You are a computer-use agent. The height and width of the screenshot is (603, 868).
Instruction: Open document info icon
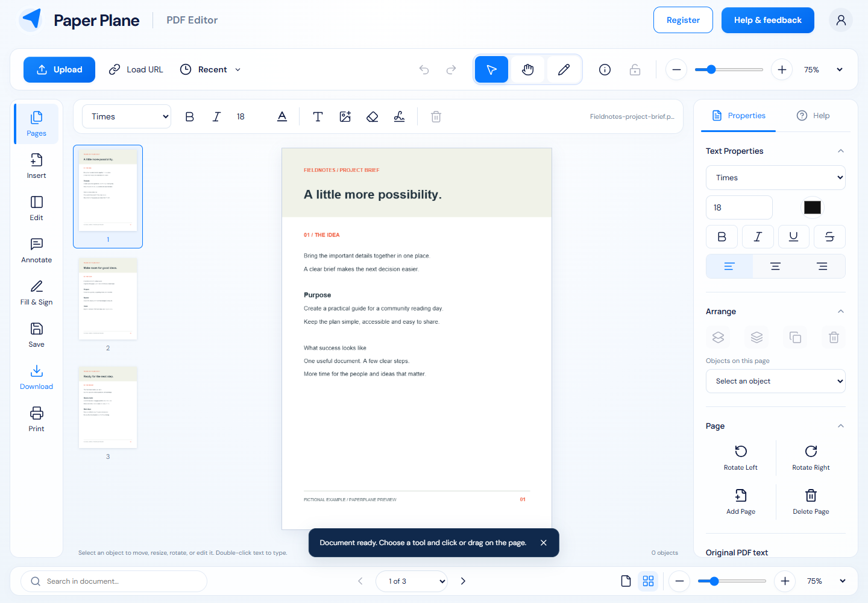click(x=605, y=69)
